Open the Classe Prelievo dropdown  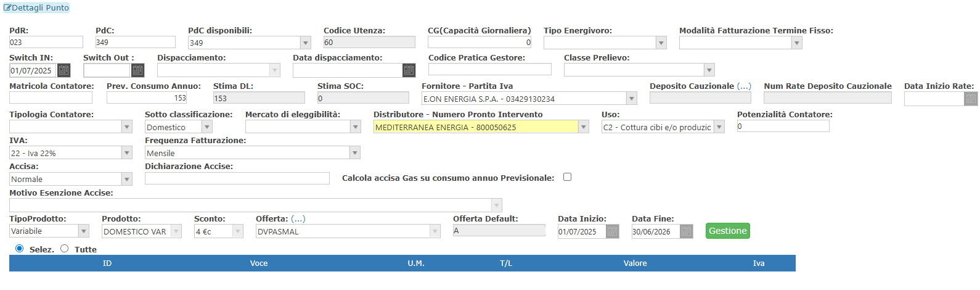(x=709, y=70)
